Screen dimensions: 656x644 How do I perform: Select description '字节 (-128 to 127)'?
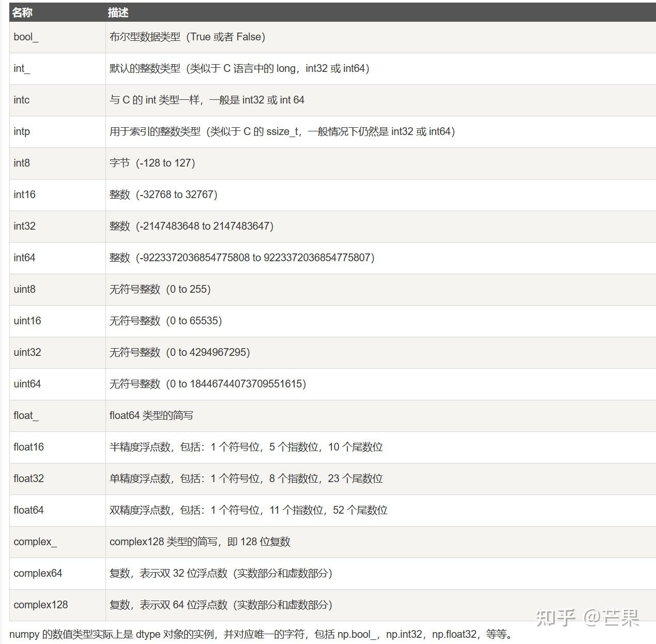click(x=152, y=163)
